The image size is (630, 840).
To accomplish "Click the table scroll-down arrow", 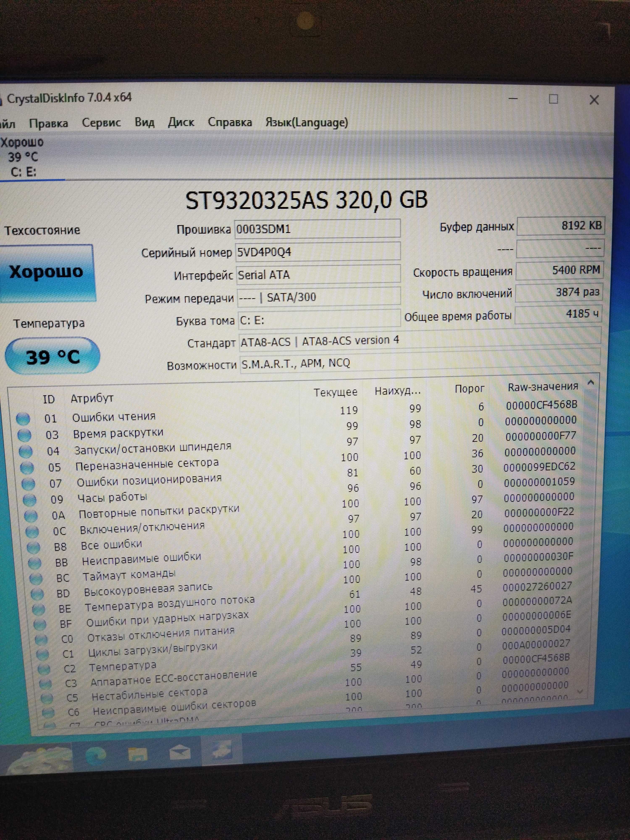I will pyautogui.click(x=580, y=692).
